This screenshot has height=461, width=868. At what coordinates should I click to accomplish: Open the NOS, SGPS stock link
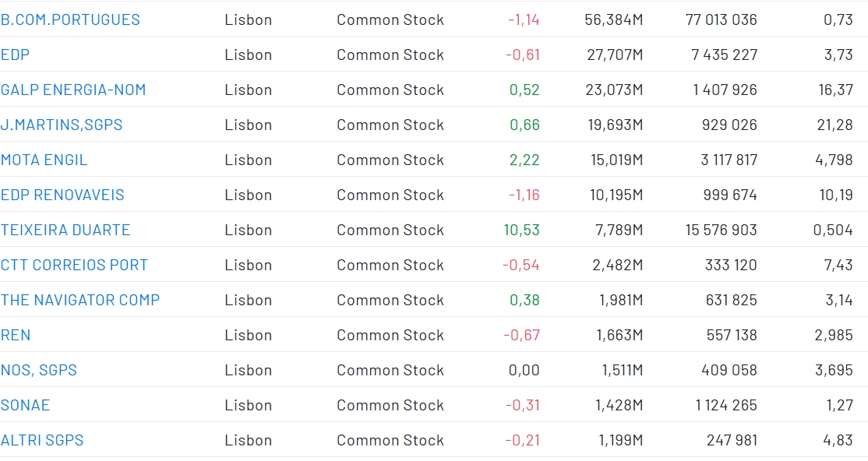click(39, 370)
